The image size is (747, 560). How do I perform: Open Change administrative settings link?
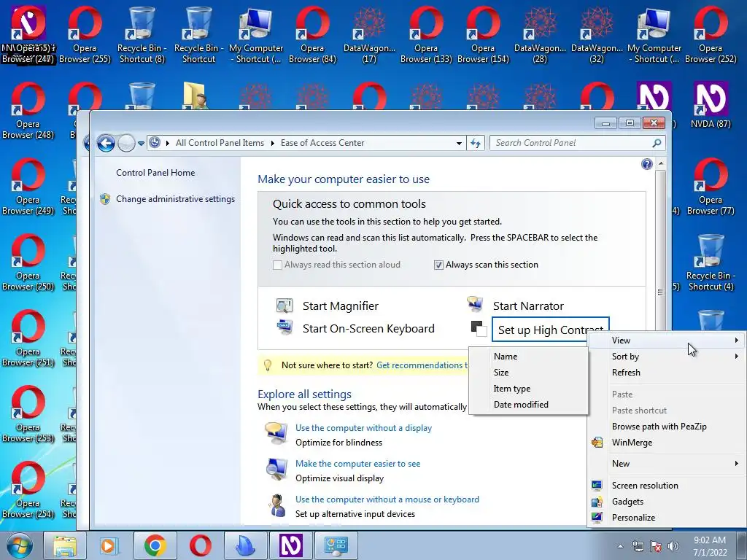(x=175, y=199)
